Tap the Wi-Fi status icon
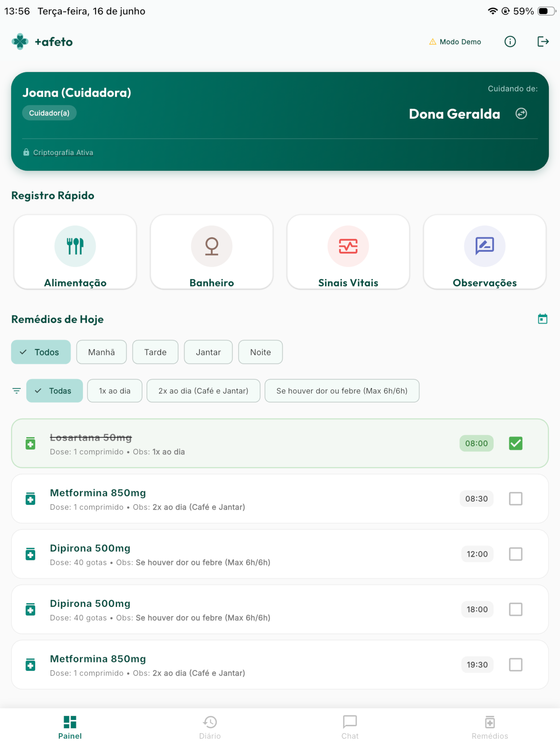 point(492,11)
